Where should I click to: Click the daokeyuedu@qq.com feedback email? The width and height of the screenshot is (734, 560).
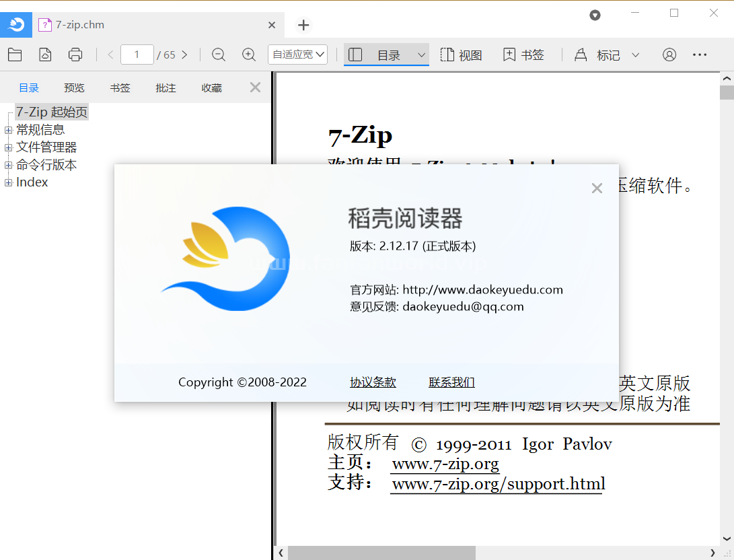click(463, 307)
